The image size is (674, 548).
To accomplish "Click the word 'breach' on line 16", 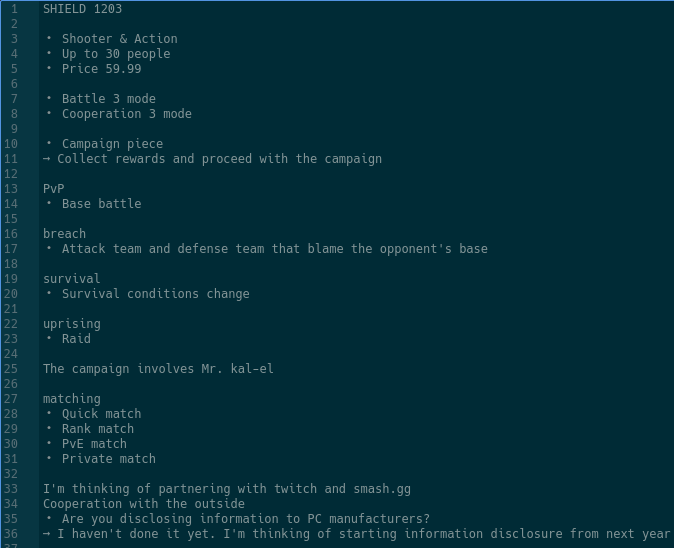I will 64,234.
